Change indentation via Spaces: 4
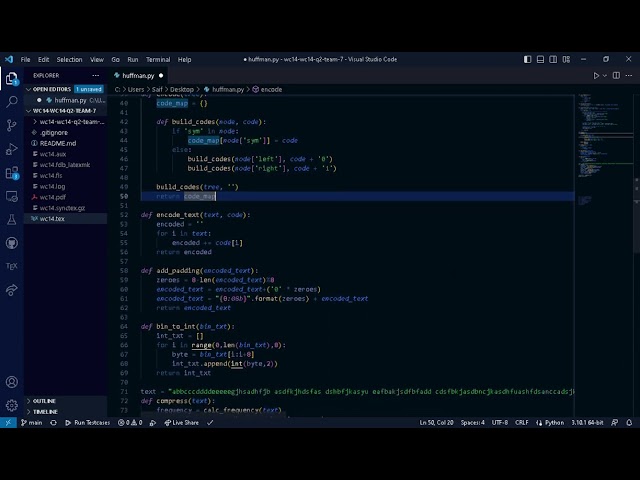Viewport: 640px width, 480px height. pyautogui.click(x=473, y=422)
